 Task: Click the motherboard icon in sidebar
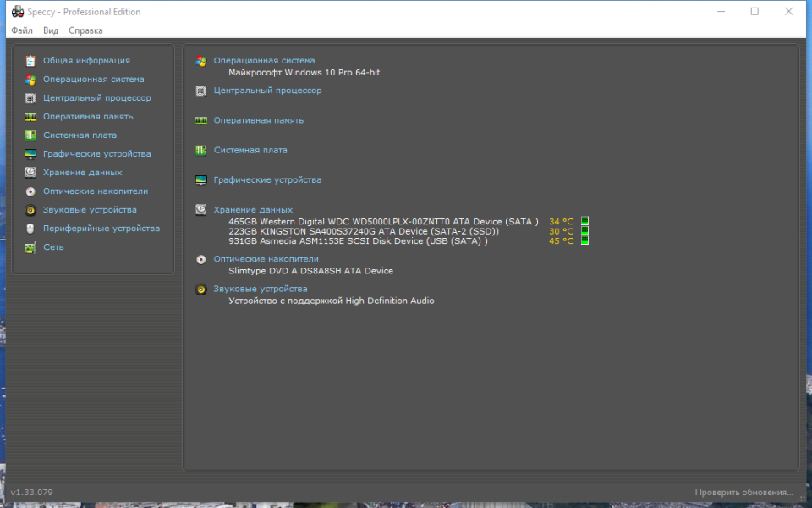point(30,135)
